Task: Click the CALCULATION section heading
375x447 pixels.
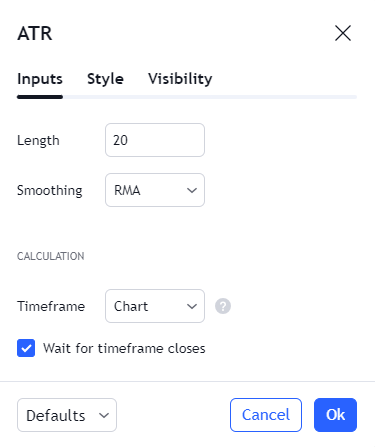Action: pyautogui.click(x=51, y=256)
